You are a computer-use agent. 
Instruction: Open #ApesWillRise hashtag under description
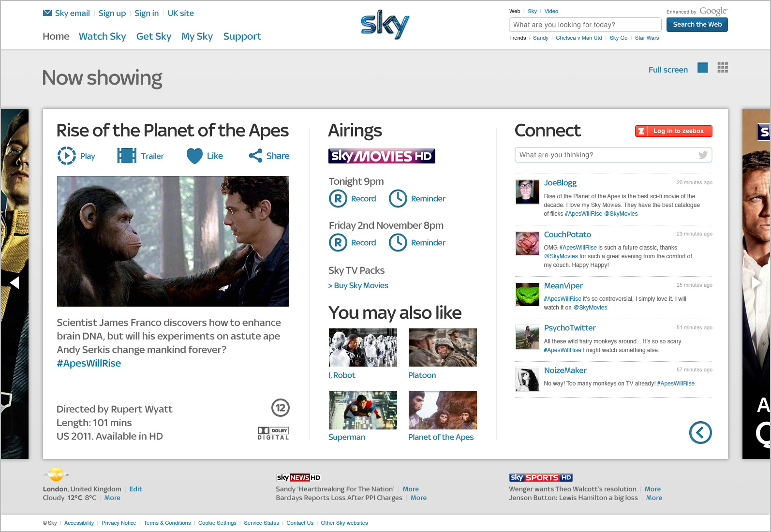pyautogui.click(x=89, y=363)
